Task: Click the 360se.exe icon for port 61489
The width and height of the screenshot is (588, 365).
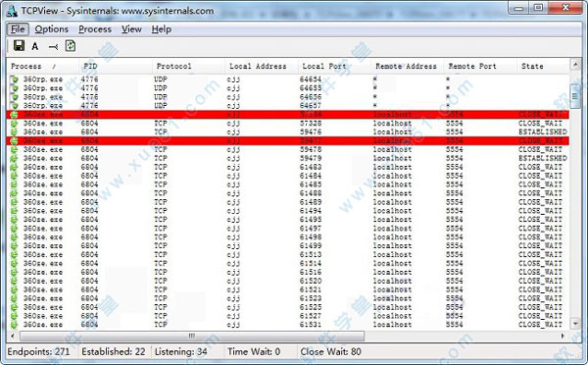Action: click(15, 202)
